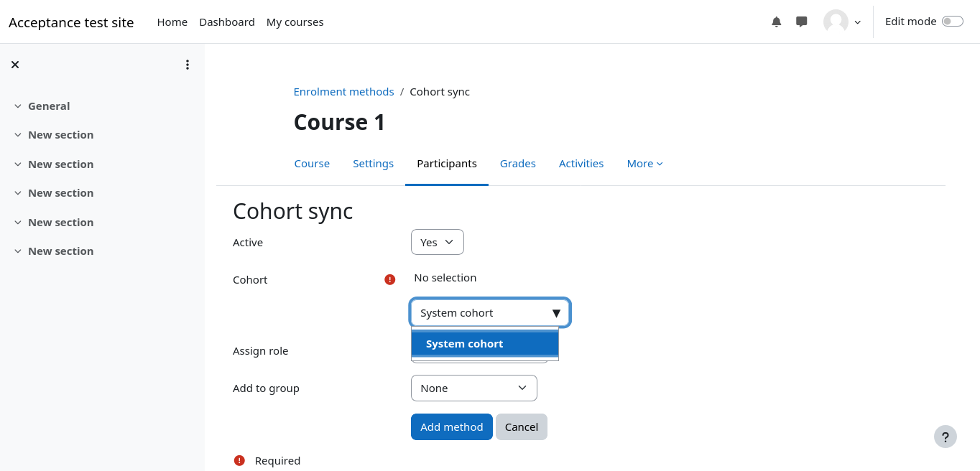Collapse the General section chevron
This screenshot has width=980, height=471.
tap(18, 106)
